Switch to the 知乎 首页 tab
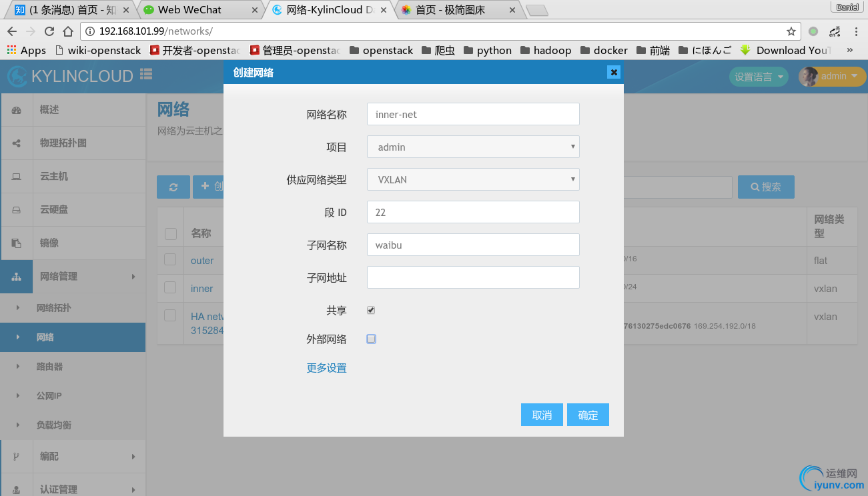 pyautogui.click(x=70, y=10)
